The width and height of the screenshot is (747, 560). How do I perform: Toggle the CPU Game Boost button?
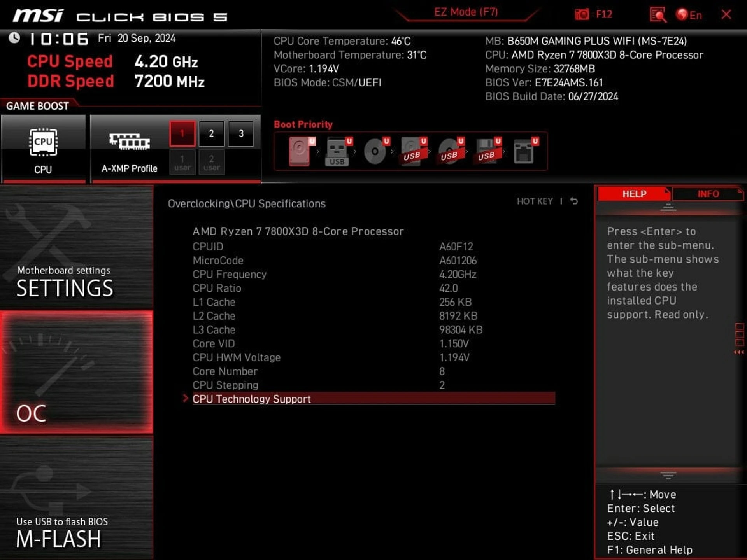(x=43, y=149)
